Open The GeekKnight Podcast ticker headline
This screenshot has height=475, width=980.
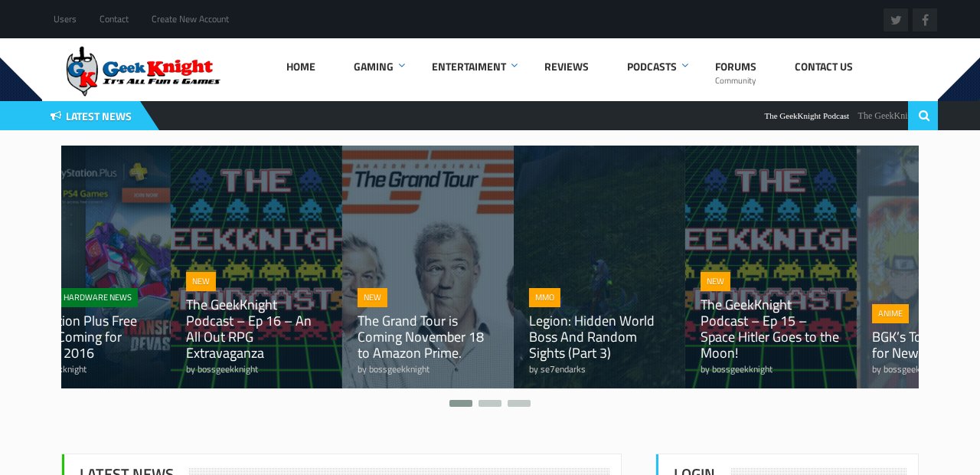[x=806, y=116]
